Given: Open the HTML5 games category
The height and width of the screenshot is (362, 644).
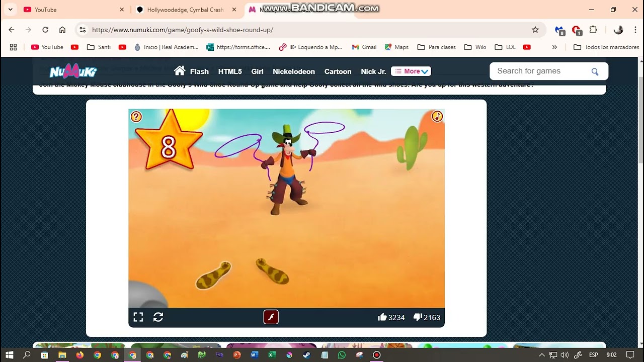Looking at the screenshot, I should point(230,71).
